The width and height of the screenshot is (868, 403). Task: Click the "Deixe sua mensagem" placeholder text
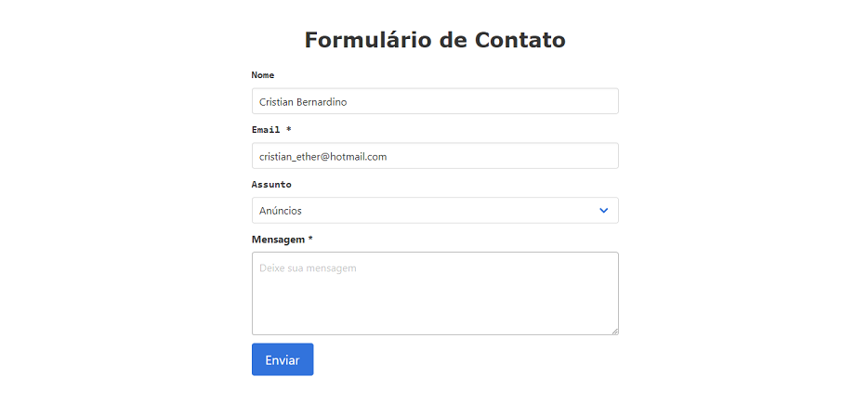click(x=308, y=268)
